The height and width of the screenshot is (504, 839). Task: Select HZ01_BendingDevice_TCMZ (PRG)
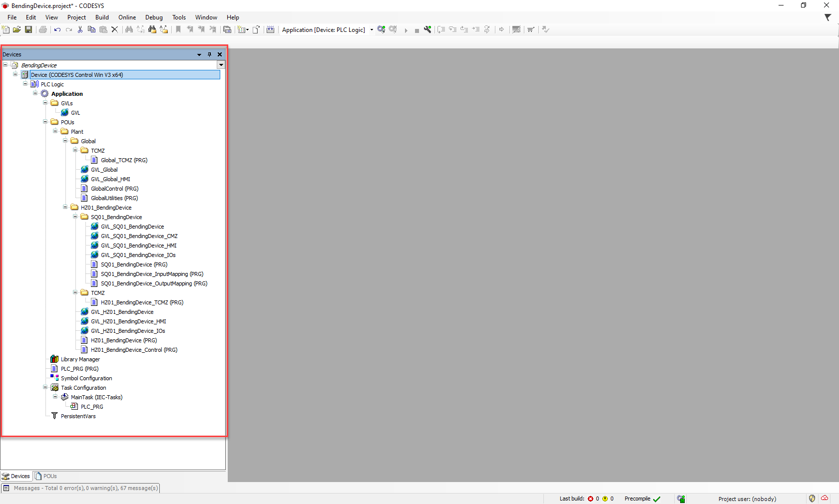pos(142,302)
